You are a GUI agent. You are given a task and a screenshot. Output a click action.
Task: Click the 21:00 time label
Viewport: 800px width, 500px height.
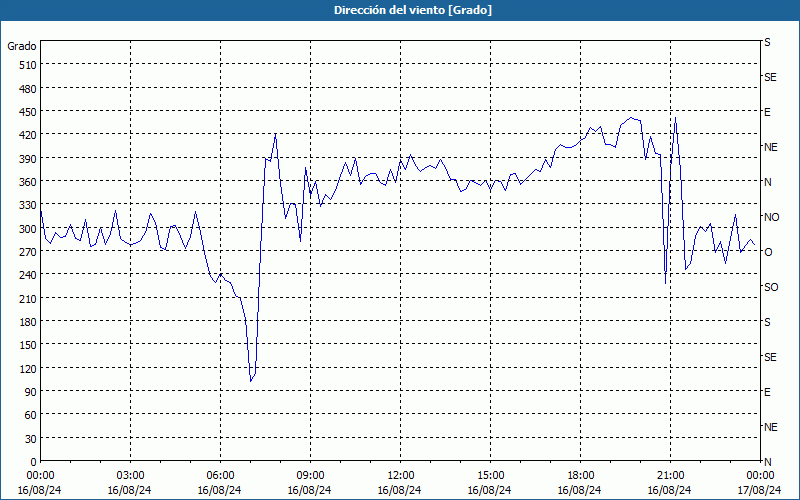tap(670, 476)
